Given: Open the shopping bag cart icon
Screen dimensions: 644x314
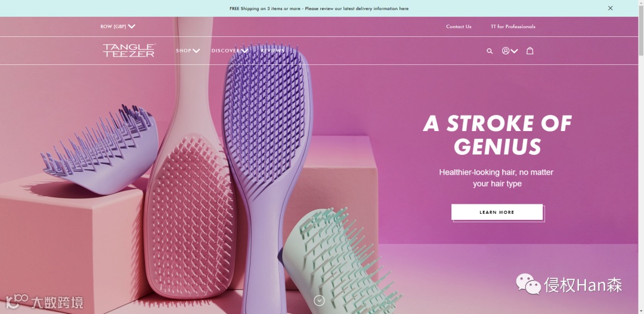Looking at the screenshot, I should coord(530,51).
